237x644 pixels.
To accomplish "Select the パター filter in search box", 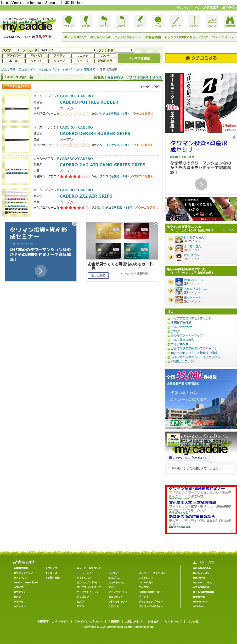I will tap(106, 55).
